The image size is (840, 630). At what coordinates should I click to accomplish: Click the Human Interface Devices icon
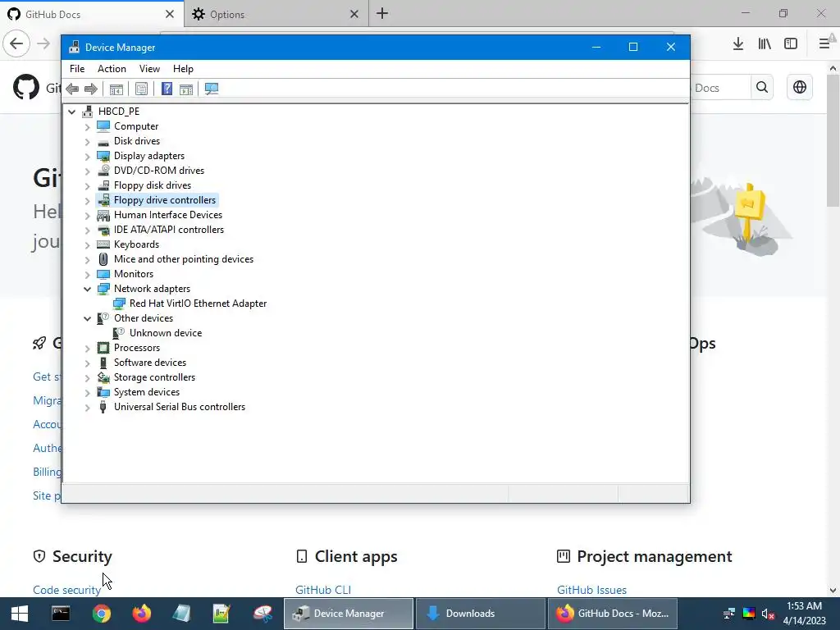click(x=103, y=215)
